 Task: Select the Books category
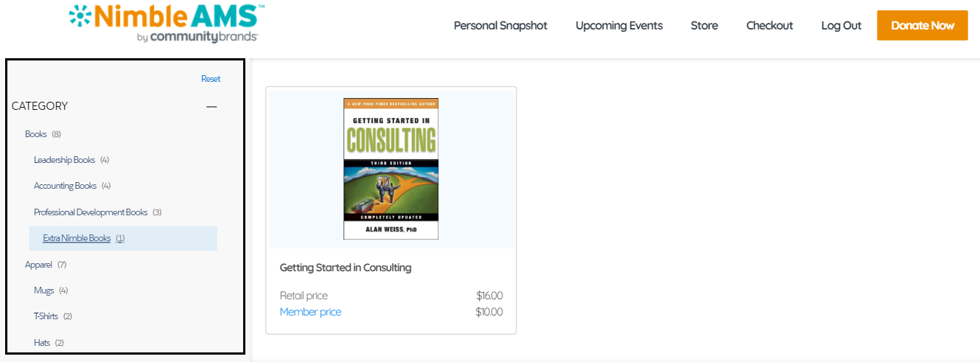(36, 134)
